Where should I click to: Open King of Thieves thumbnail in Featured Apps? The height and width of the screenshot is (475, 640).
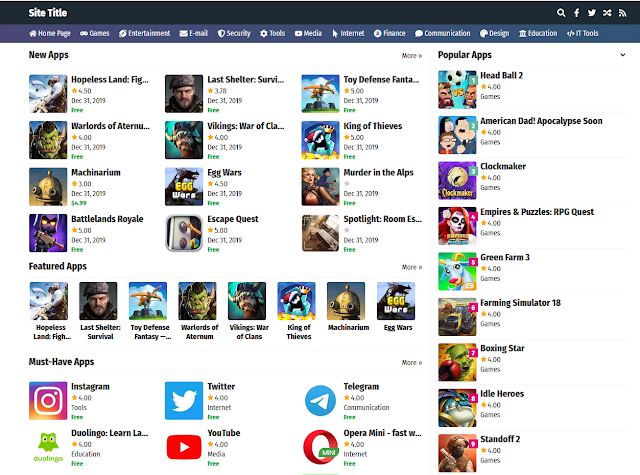297,301
